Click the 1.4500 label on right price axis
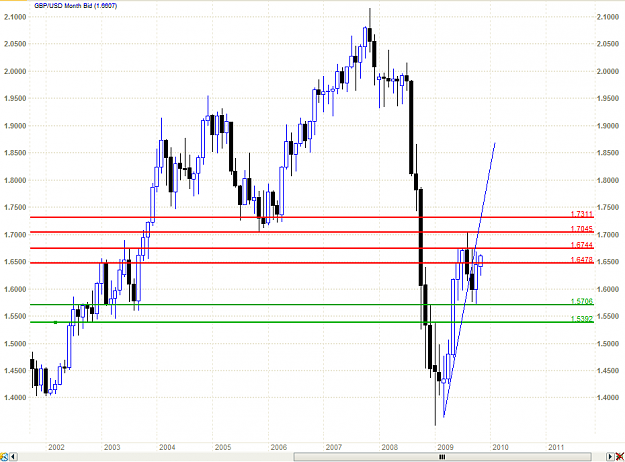Image resolution: width=625 pixels, height=462 pixels. 608,370
